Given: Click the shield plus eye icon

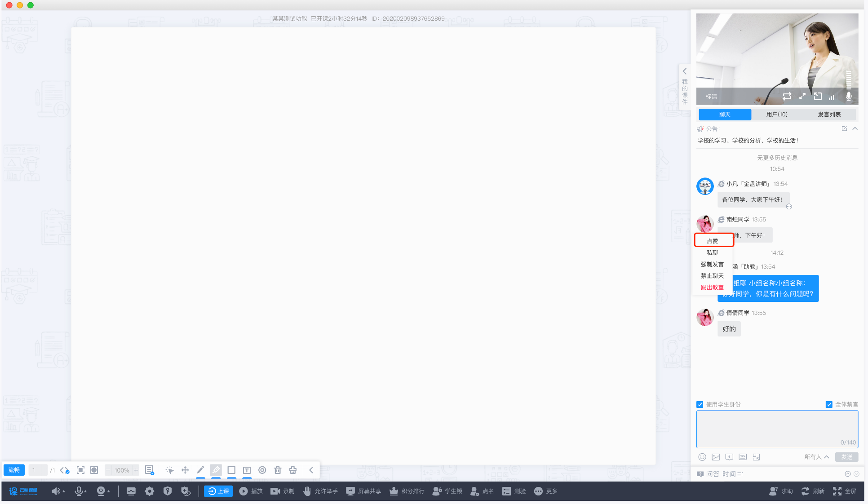Looking at the screenshot, I should click(x=186, y=491).
